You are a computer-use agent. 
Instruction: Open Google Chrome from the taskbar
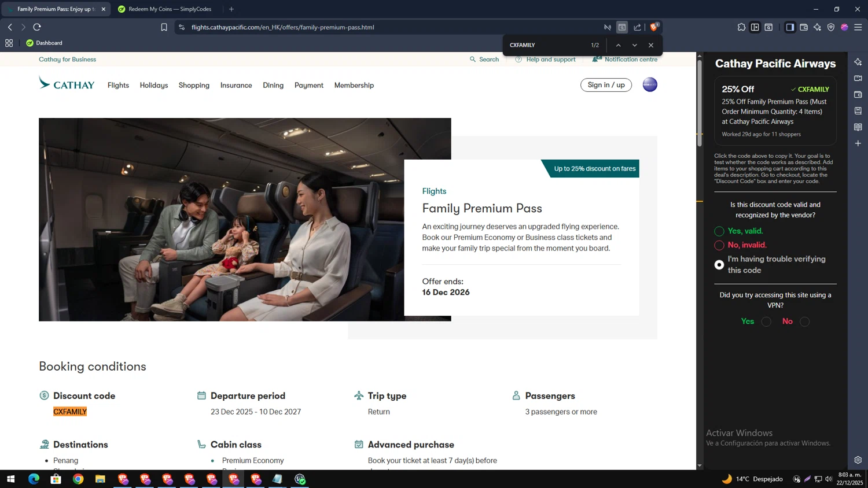point(78,479)
